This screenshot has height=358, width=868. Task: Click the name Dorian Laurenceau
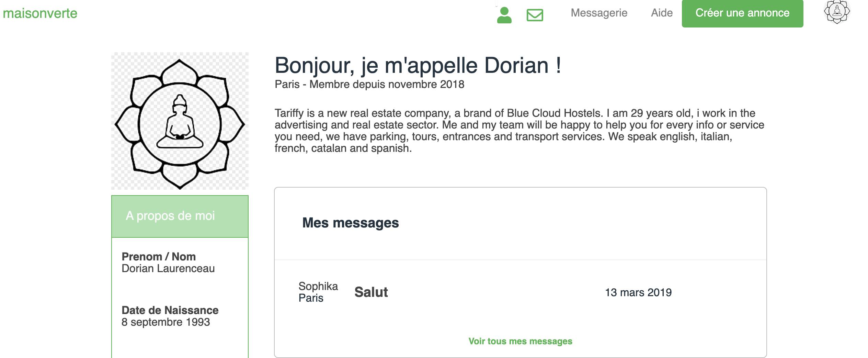click(x=168, y=268)
